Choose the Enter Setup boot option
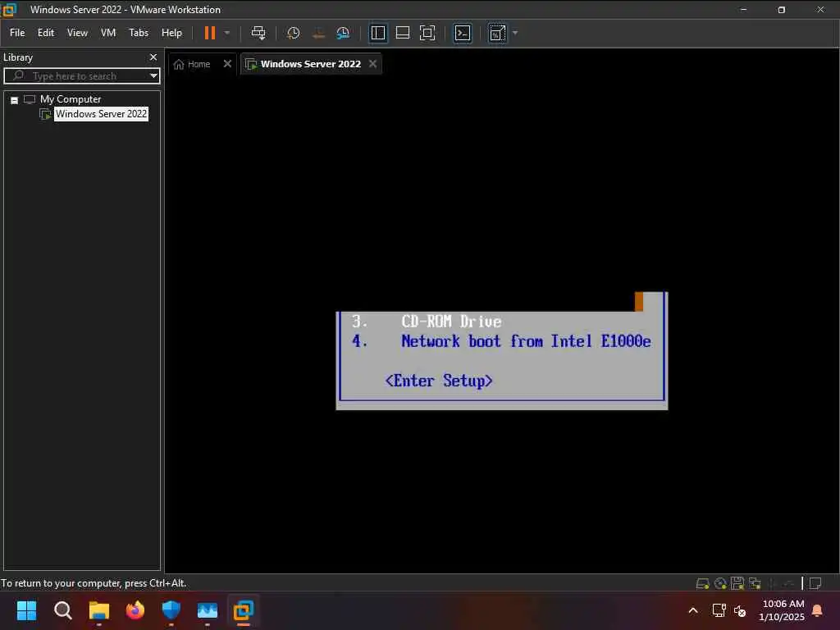Screen dimensions: 840x630 point(438,381)
